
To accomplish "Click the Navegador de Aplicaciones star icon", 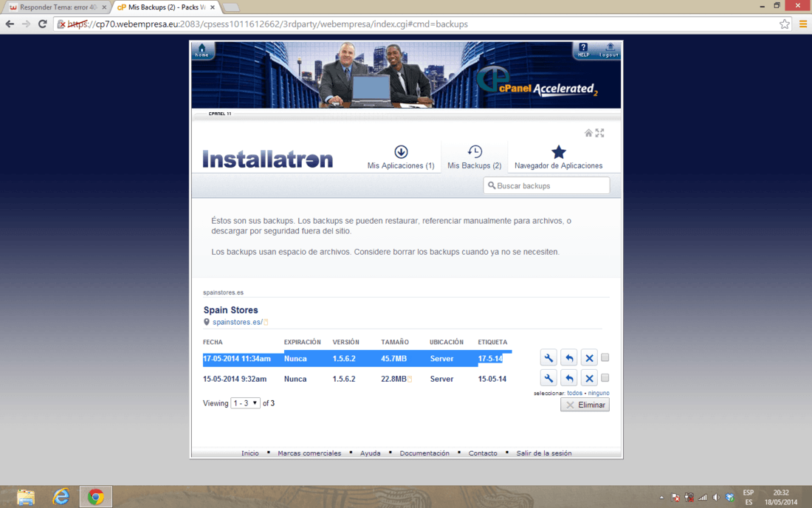I will [558, 151].
